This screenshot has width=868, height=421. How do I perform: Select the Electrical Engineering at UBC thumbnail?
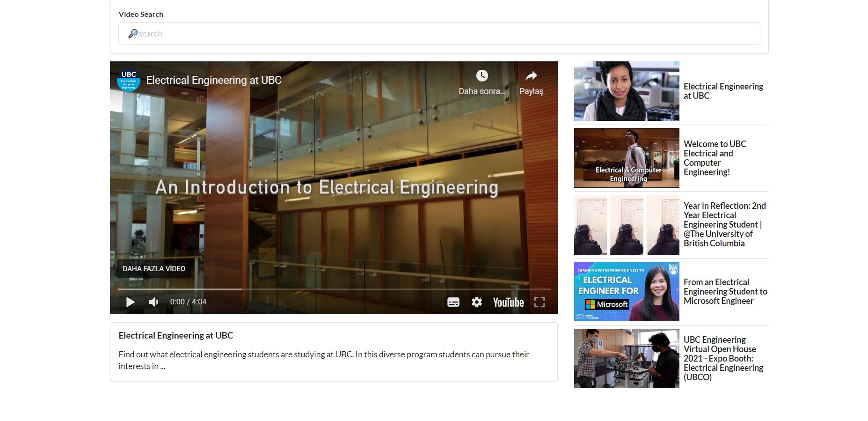(627, 91)
